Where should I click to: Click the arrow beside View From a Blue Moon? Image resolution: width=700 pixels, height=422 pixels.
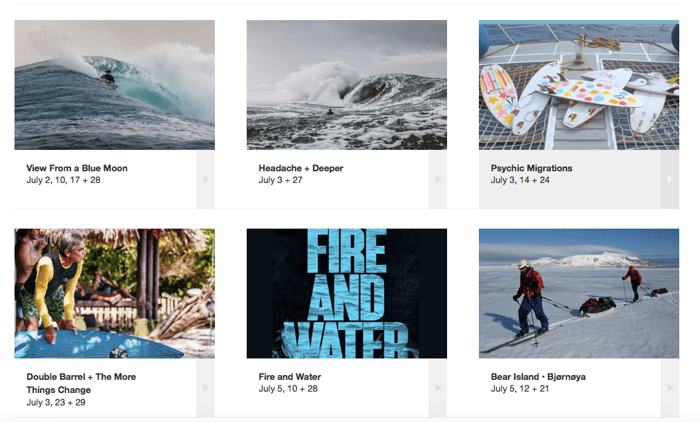[205, 179]
